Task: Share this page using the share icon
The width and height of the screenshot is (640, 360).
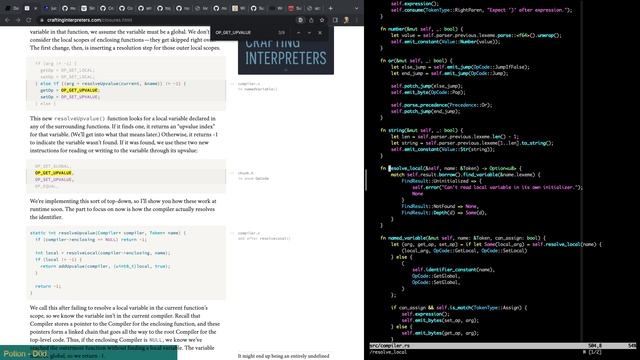Action: pos(311,20)
